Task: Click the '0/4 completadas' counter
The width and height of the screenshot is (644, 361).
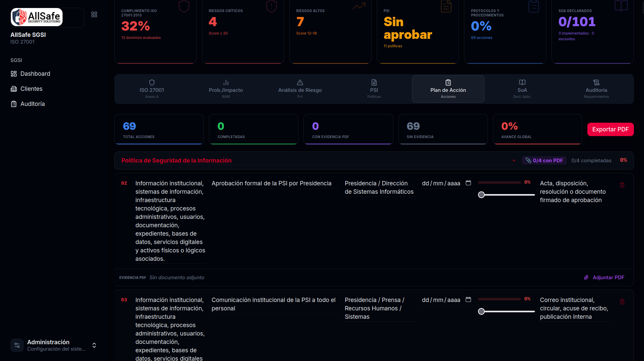Action: click(x=591, y=161)
